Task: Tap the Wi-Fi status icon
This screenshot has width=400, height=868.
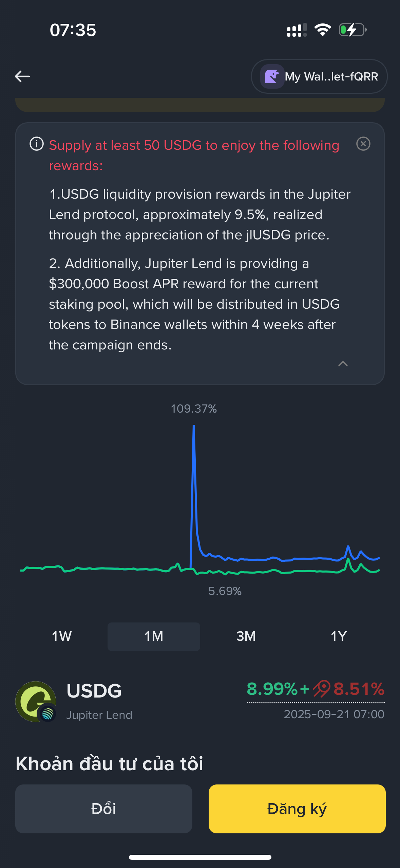Action: click(323, 30)
